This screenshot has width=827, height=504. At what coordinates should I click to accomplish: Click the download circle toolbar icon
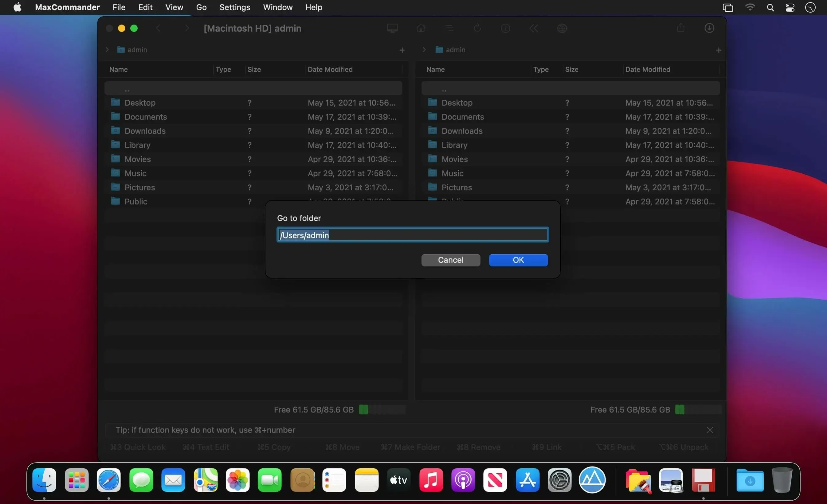pos(709,28)
